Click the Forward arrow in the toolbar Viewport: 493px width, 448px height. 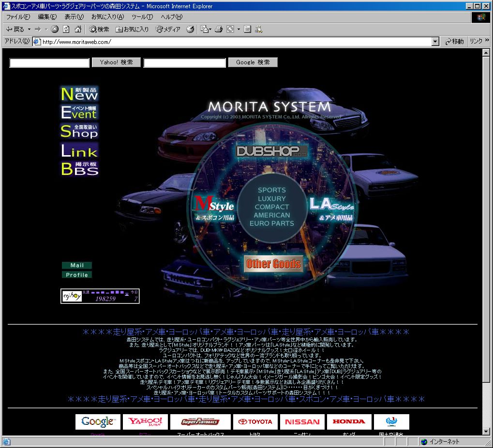click(38, 29)
